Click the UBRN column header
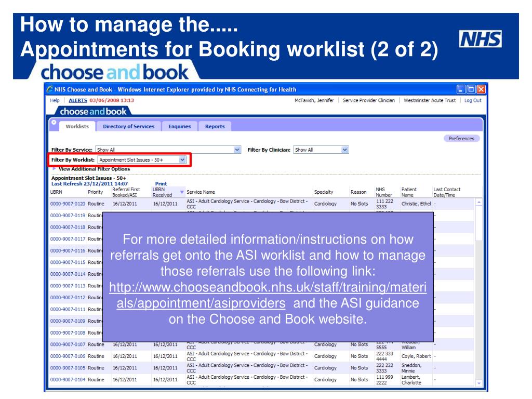Screen dimensions: 532x399 (x=56, y=192)
